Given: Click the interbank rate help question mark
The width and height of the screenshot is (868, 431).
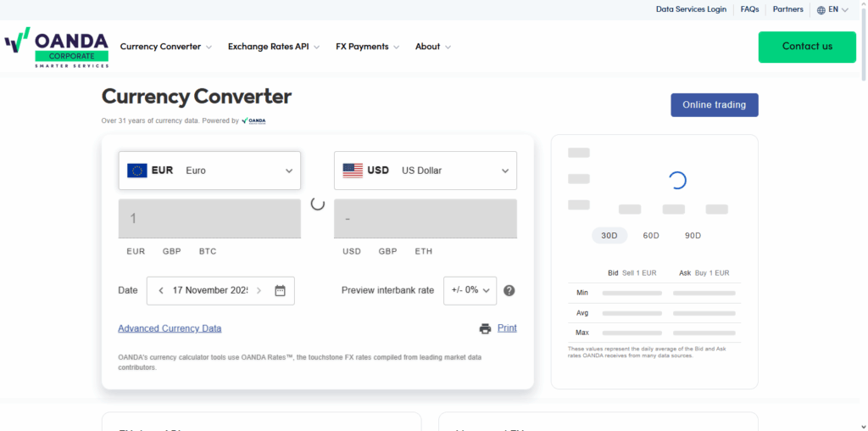Looking at the screenshot, I should [x=509, y=290].
